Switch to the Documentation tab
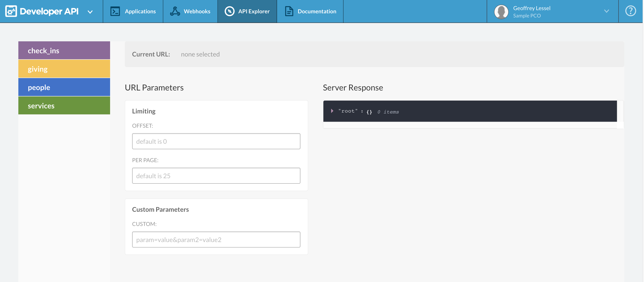644x282 pixels. pos(316,11)
